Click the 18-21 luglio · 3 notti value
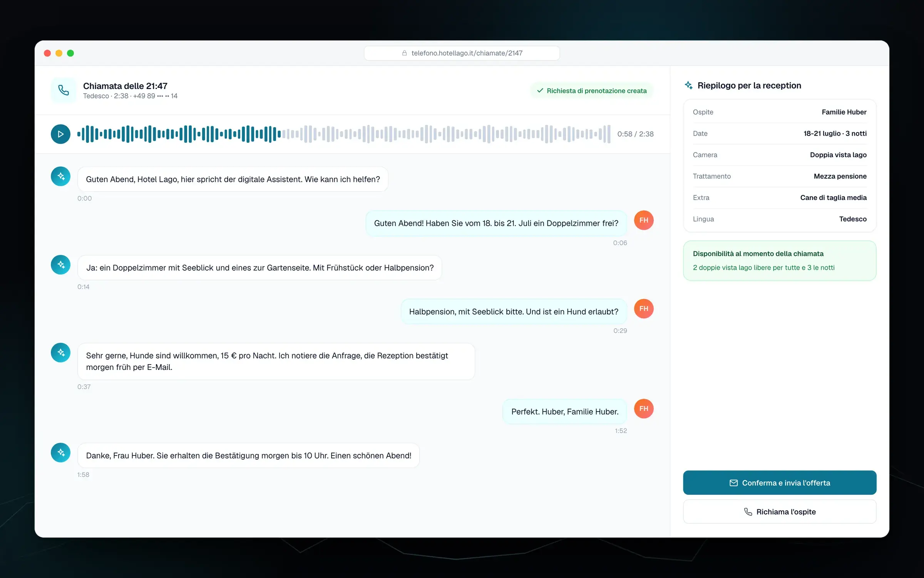The height and width of the screenshot is (578, 924). pos(835,133)
